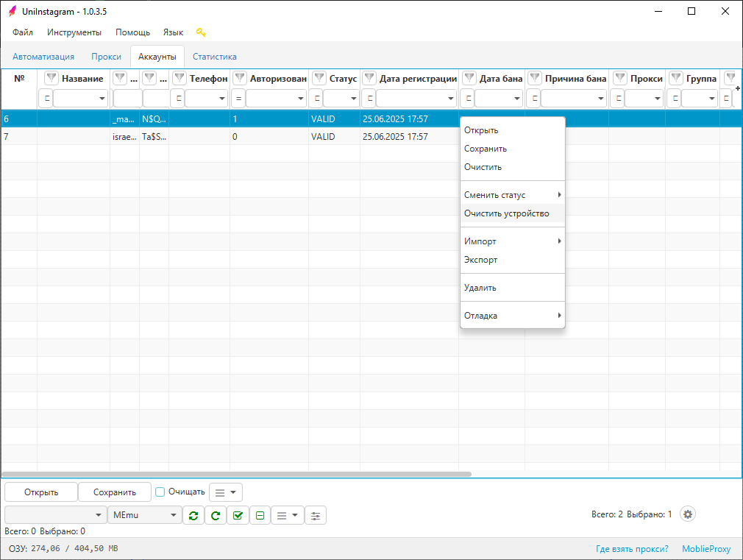Open filter funnel for Прокси column
The width and height of the screenshot is (743, 560).
tap(620, 78)
